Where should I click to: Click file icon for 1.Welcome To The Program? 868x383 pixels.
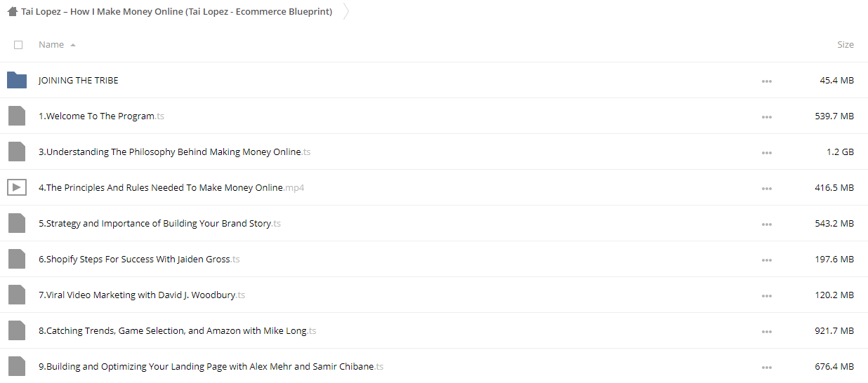[17, 116]
